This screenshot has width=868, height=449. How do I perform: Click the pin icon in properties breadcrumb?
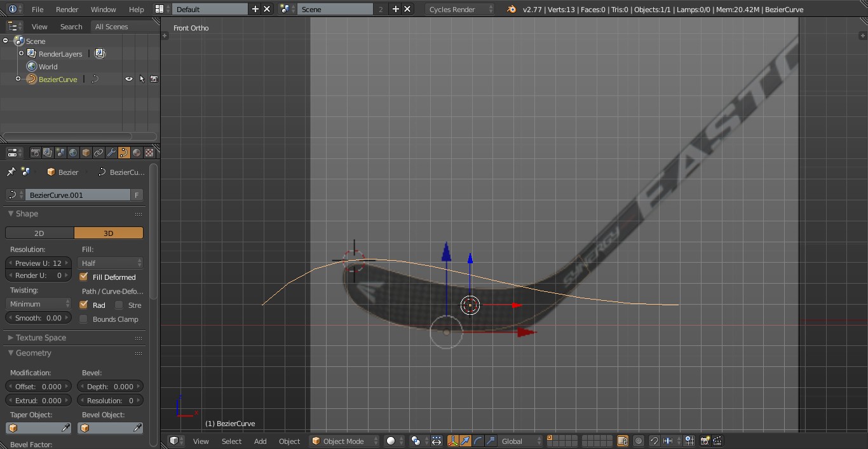click(11, 172)
